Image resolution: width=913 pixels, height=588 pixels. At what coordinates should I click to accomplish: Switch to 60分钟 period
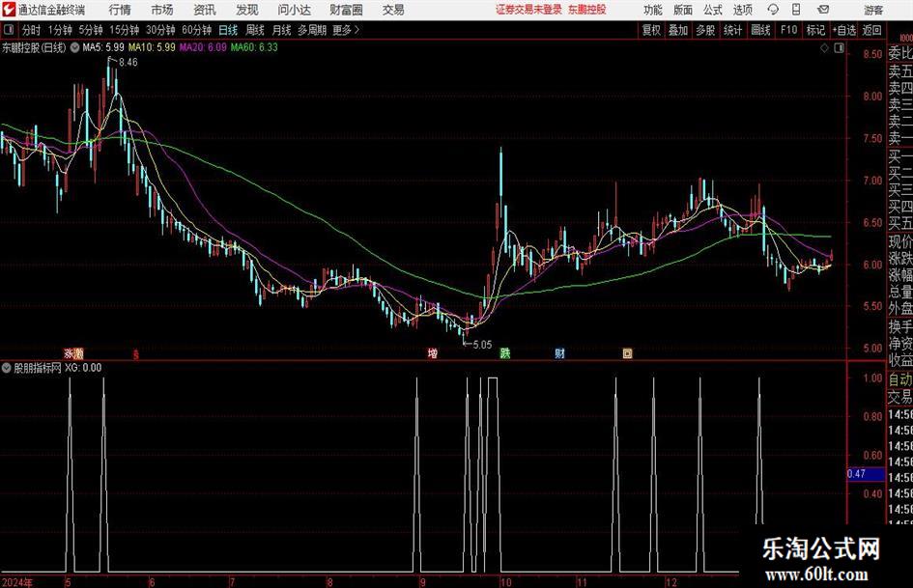point(197,30)
